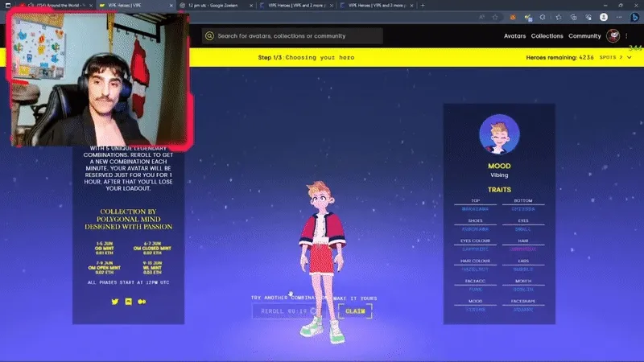Open the Collections menu
Viewport: 644px width, 362px height.
547,36
